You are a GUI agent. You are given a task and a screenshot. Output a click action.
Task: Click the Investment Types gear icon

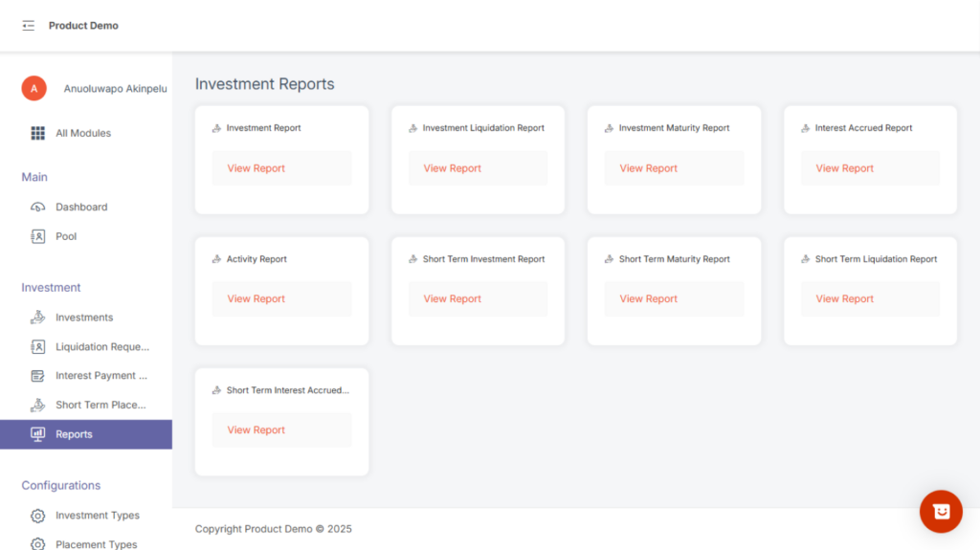[x=38, y=516]
